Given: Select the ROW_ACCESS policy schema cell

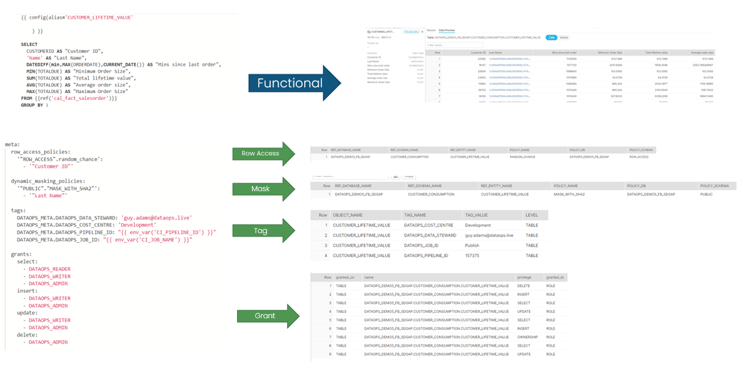Looking at the screenshot, I should pyautogui.click(x=640, y=156).
